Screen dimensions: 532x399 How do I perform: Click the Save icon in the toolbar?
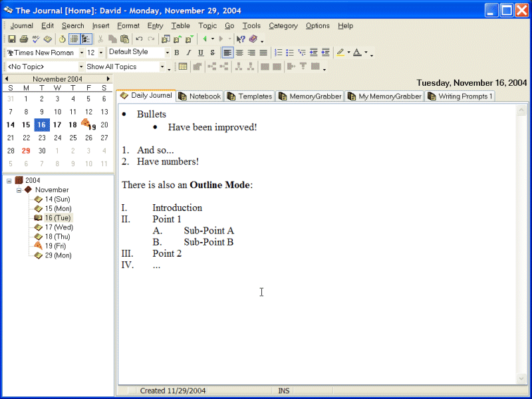click(x=12, y=39)
